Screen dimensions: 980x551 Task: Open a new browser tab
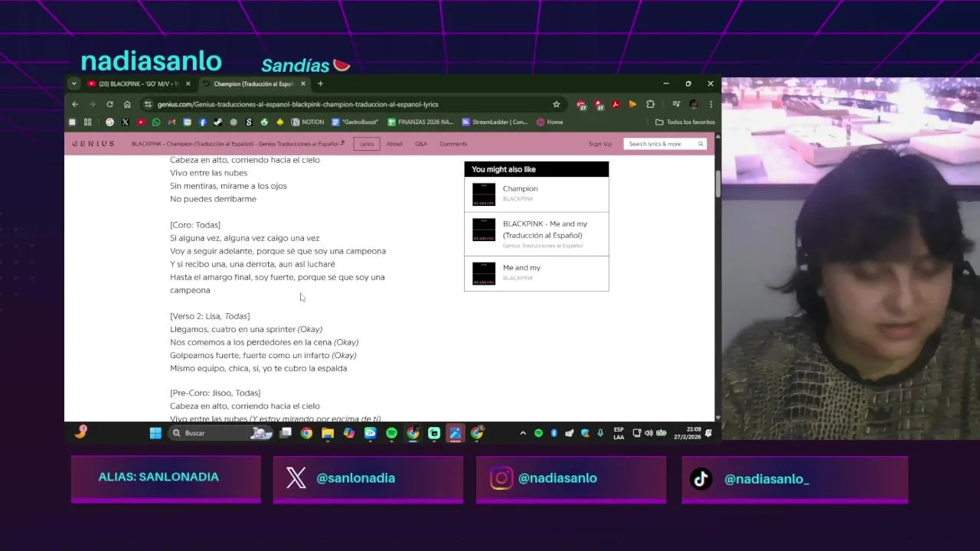coord(320,83)
